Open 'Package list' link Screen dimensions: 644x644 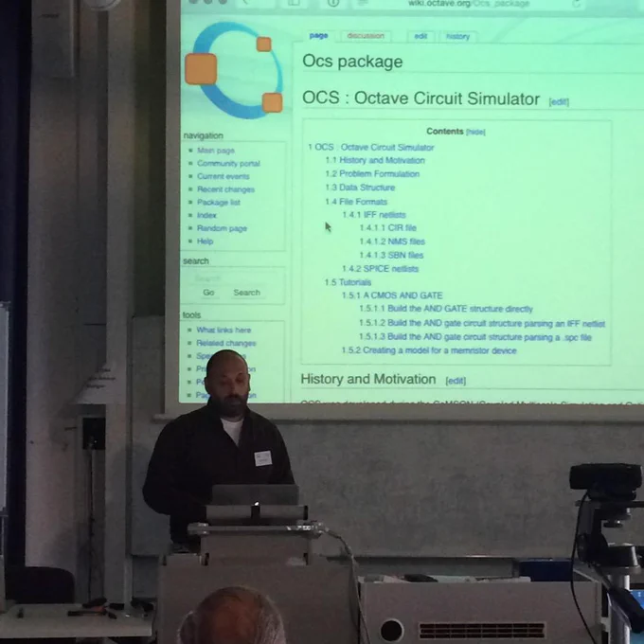[219, 202]
